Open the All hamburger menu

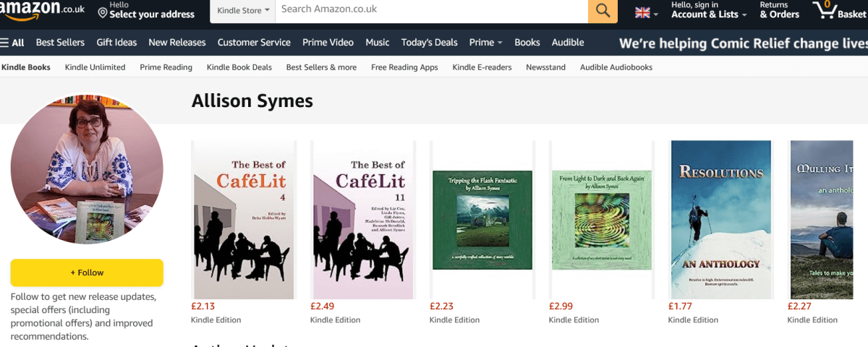coord(12,43)
